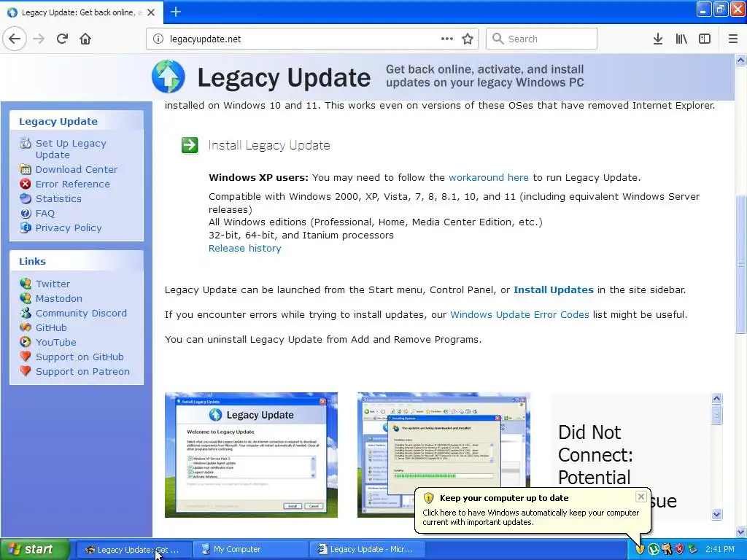Open page actions three-dot menu
This screenshot has height=560, width=747.
click(447, 39)
